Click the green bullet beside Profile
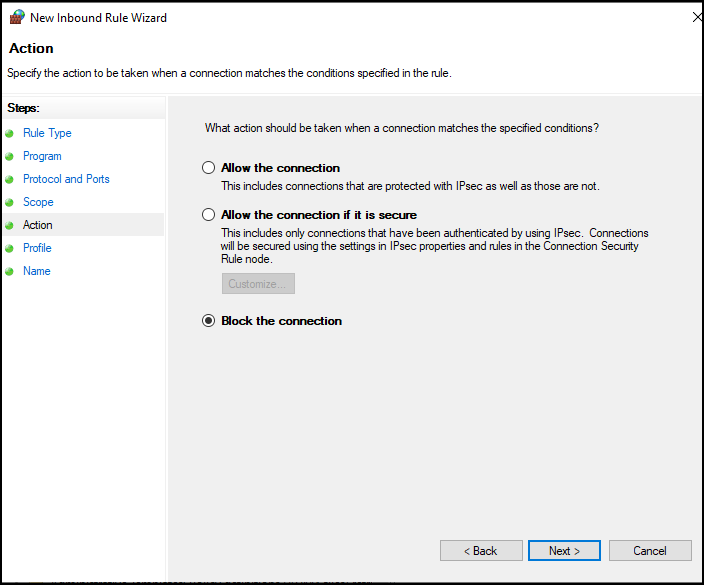This screenshot has width=704, height=585. click(x=9, y=248)
